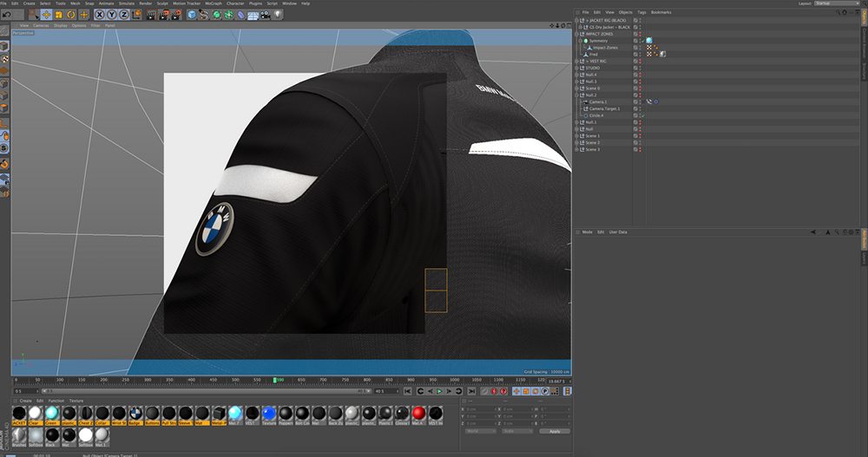This screenshot has height=457, width=868.
Task: Click the green generators icon
Action: click(x=216, y=15)
